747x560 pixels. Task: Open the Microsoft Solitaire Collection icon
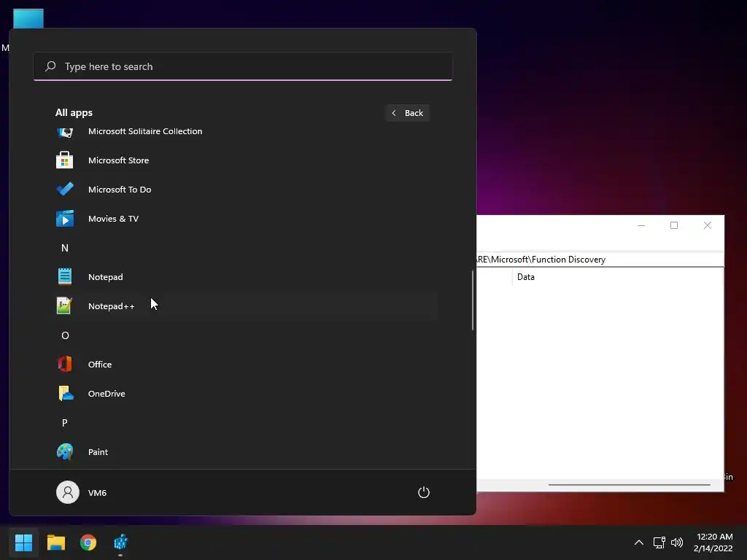coord(65,132)
